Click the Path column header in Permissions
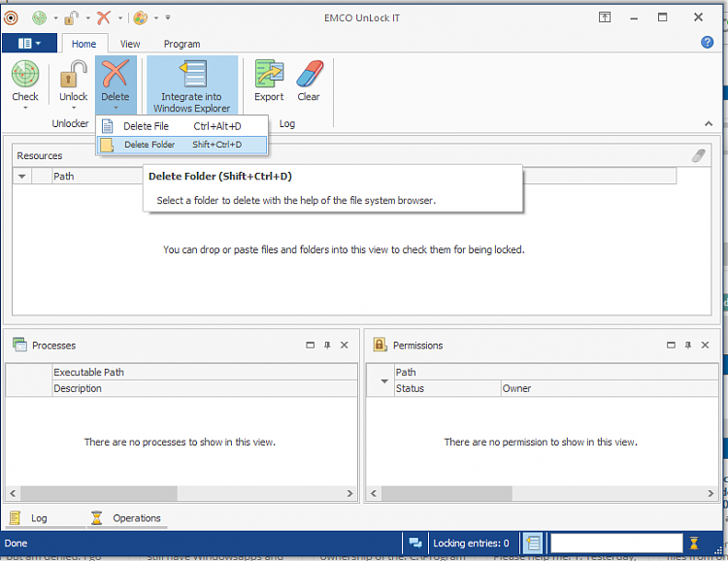This screenshot has width=728, height=561. pyautogui.click(x=556, y=372)
